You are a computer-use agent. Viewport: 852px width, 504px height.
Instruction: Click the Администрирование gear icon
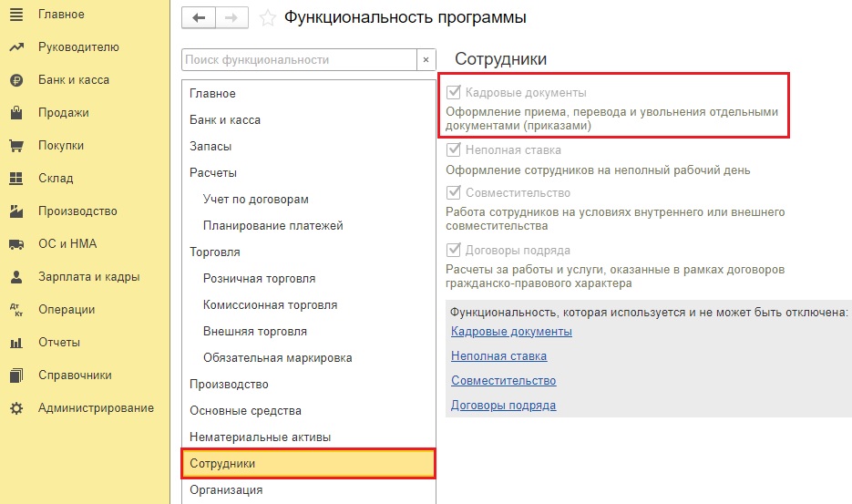(x=16, y=408)
